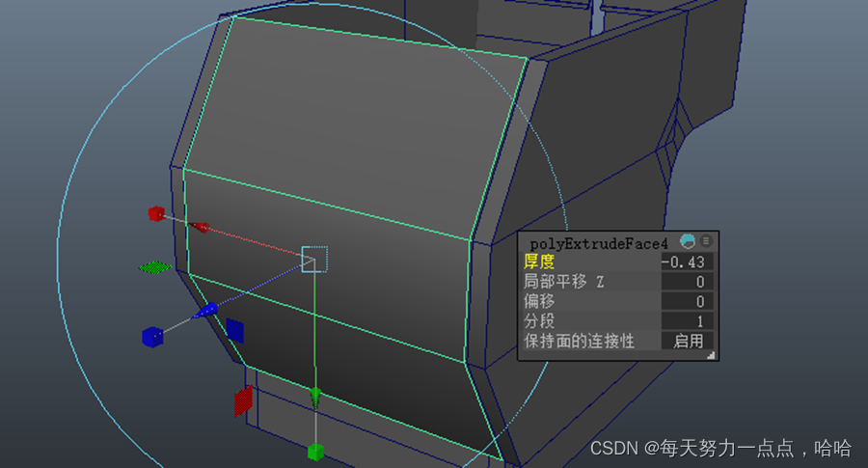Screen dimensions: 868x468
Task: Open the polyExtrudeFace4 panel menu icon
Action: (706, 241)
